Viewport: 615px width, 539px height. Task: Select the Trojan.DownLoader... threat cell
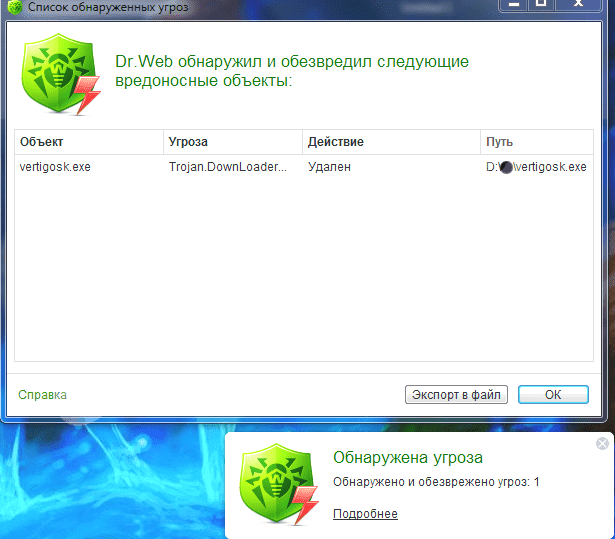228,167
